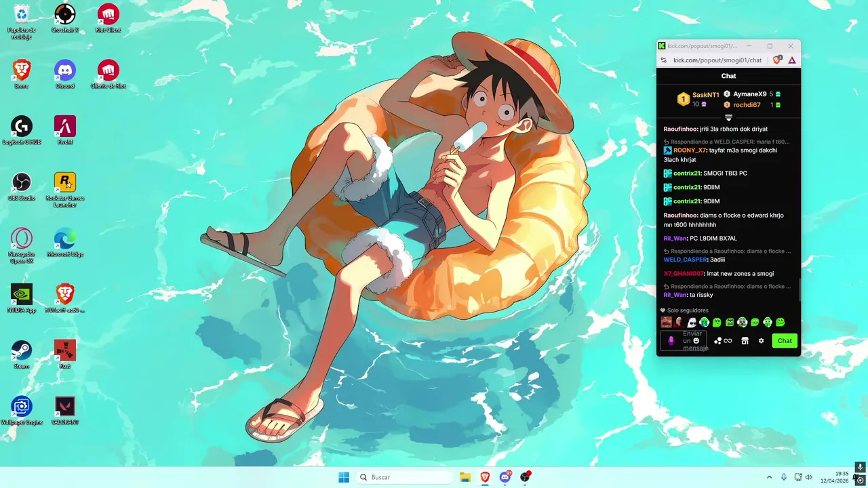Open the Kick shop storefront icon
This screenshot has height=488, width=868.
[x=745, y=341]
